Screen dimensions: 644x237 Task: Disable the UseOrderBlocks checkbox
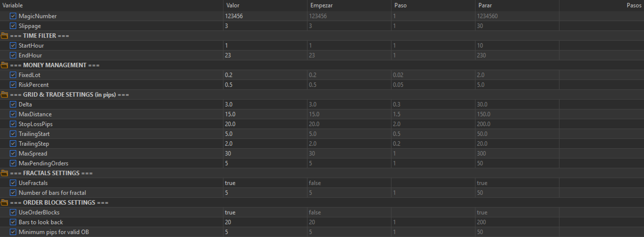(13, 212)
